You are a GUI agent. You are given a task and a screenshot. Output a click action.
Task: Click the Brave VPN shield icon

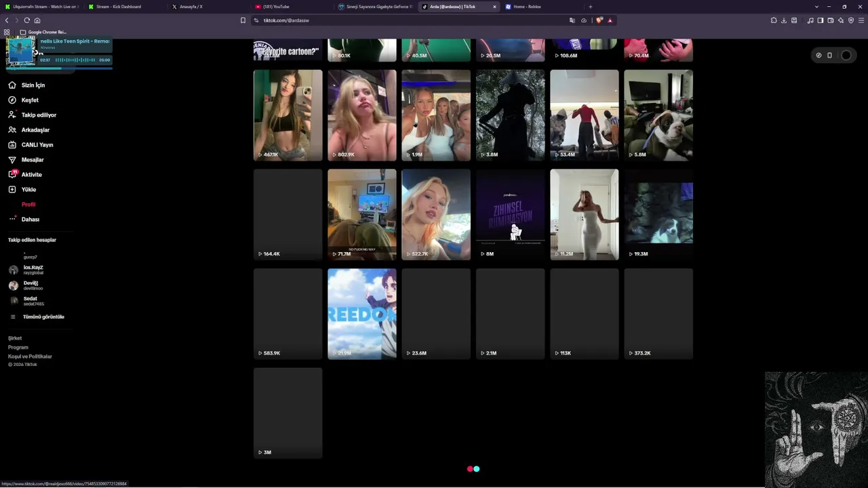851,20
